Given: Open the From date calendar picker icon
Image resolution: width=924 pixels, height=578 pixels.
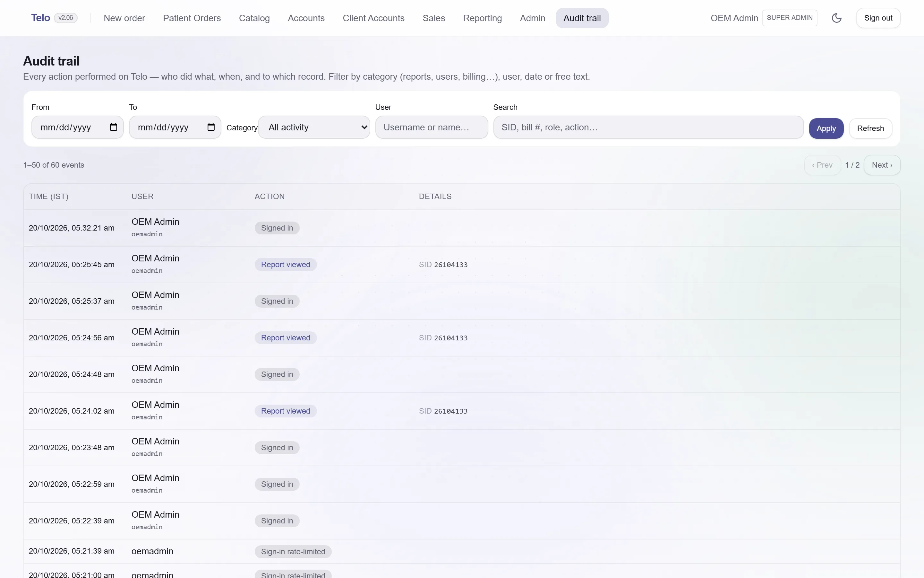Looking at the screenshot, I should tap(113, 127).
